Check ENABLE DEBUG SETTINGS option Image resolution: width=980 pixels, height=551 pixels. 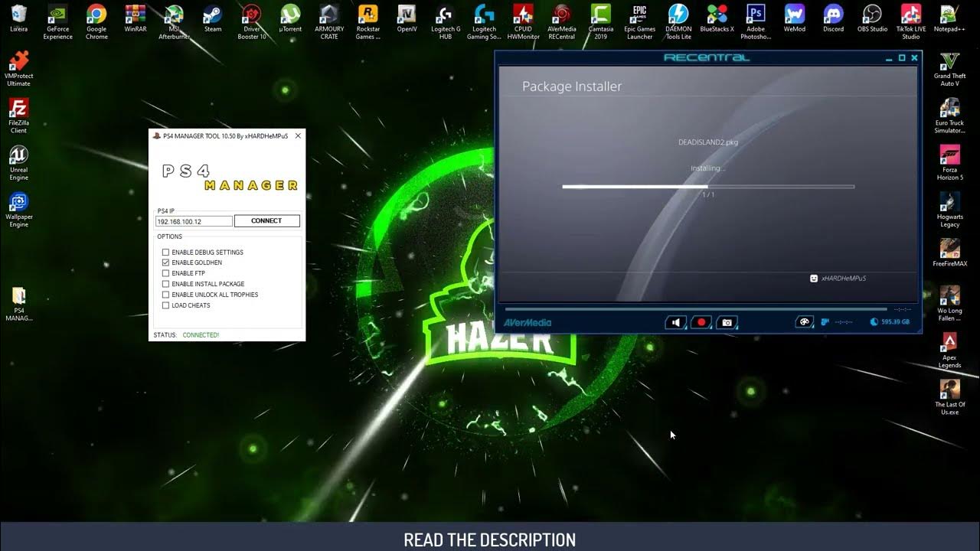click(x=165, y=253)
